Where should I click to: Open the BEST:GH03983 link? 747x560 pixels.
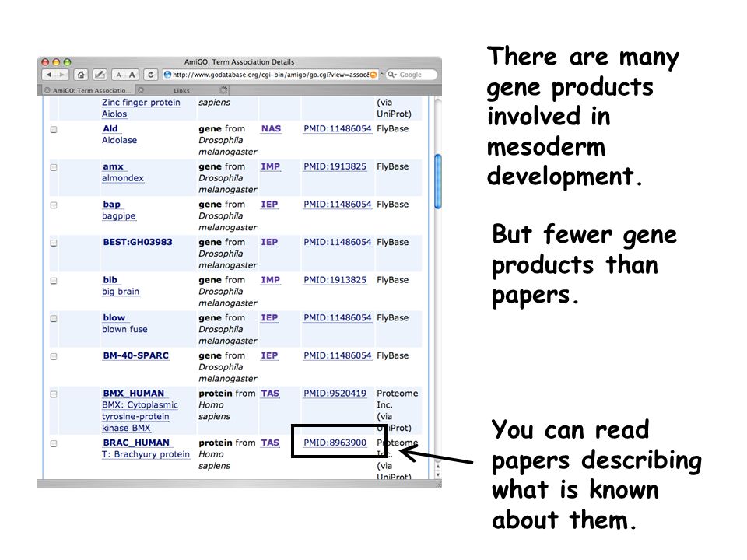(138, 242)
